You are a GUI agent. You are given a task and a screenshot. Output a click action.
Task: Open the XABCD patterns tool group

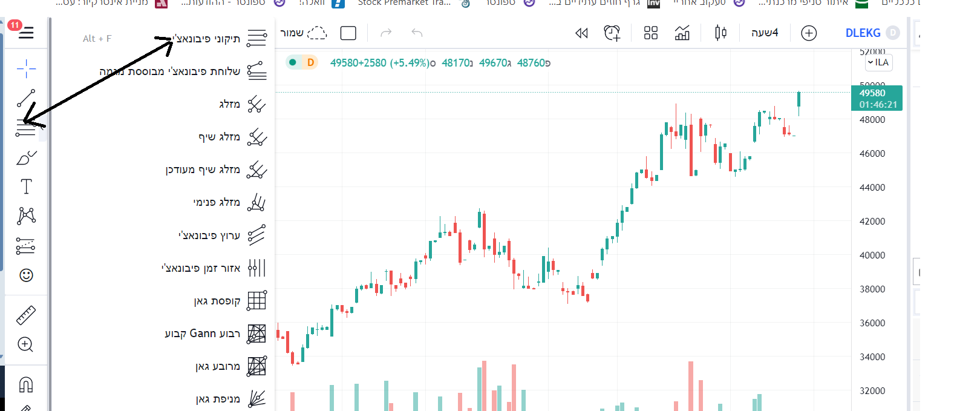26,215
